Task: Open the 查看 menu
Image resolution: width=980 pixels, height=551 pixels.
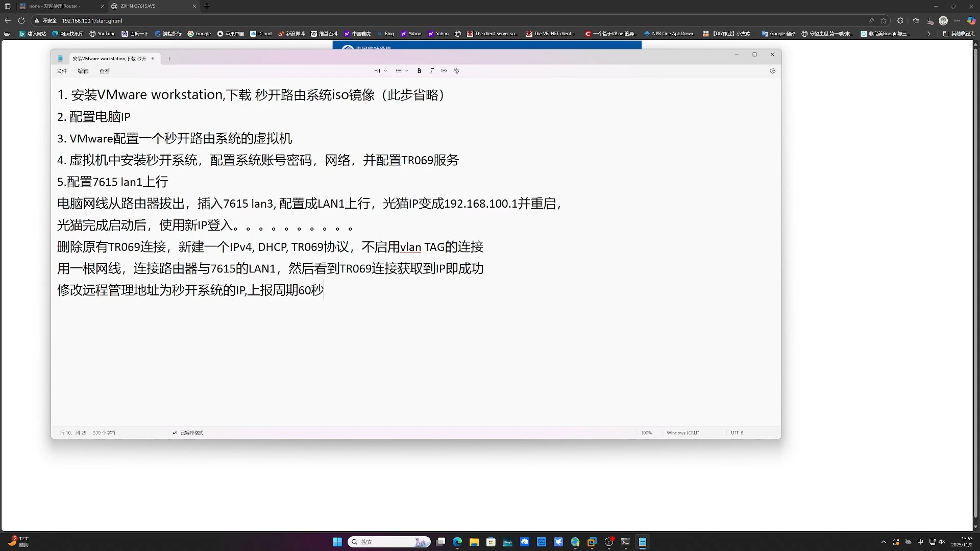Action: [x=105, y=71]
